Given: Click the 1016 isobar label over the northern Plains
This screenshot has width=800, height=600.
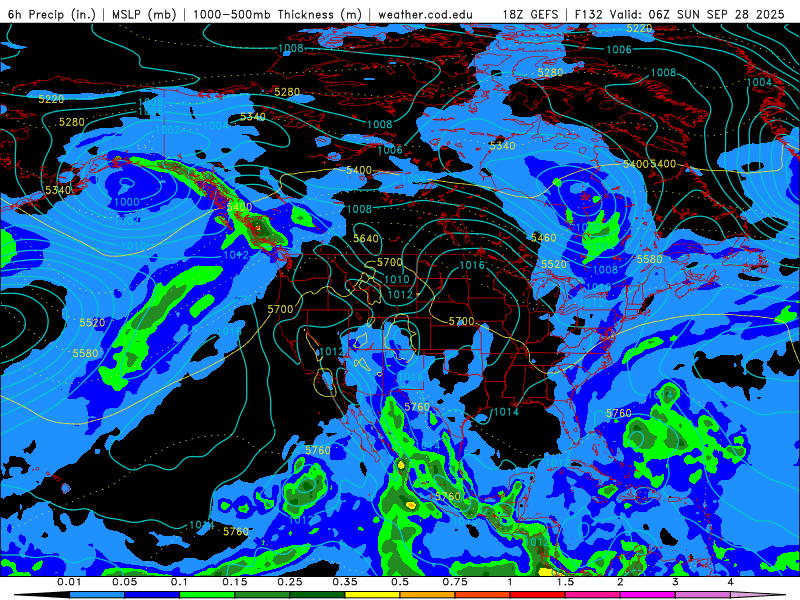Looking at the screenshot, I should click(472, 265).
